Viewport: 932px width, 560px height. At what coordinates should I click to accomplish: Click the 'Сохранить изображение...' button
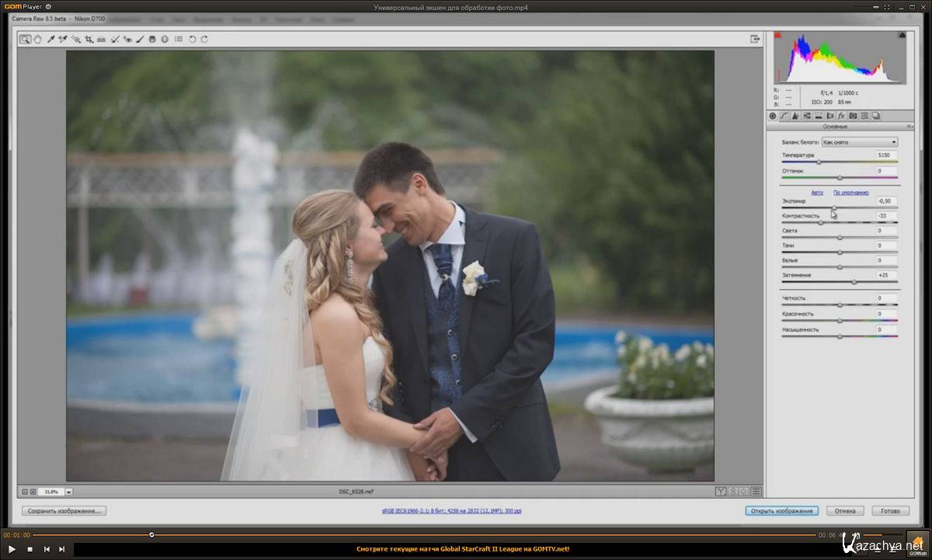tap(64, 511)
